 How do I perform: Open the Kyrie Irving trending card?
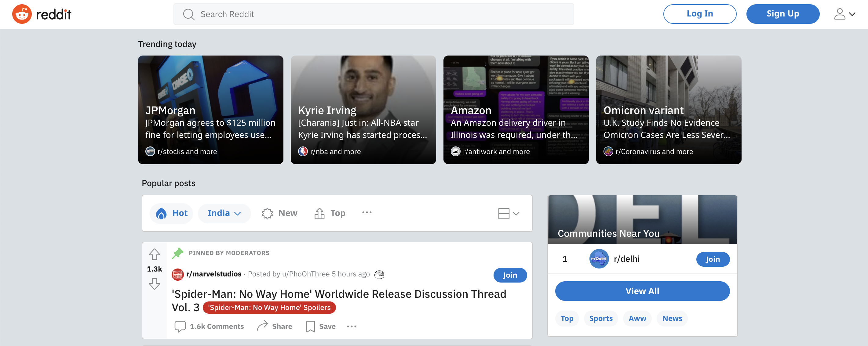363,110
